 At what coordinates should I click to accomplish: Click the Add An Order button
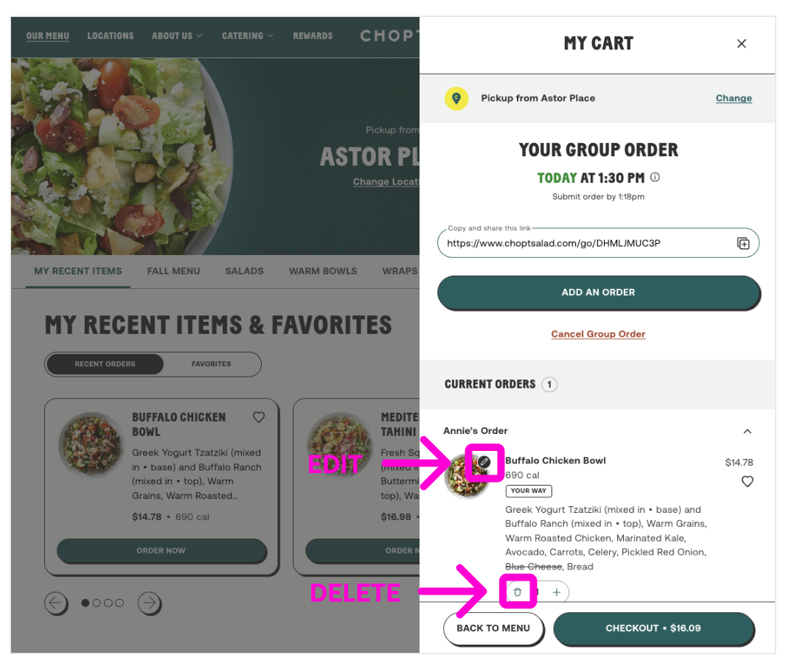599,292
